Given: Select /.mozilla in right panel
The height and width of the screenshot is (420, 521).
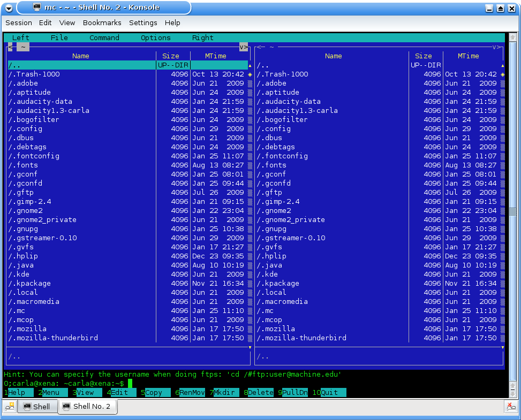Looking at the screenshot, I should pyautogui.click(x=379, y=329).
